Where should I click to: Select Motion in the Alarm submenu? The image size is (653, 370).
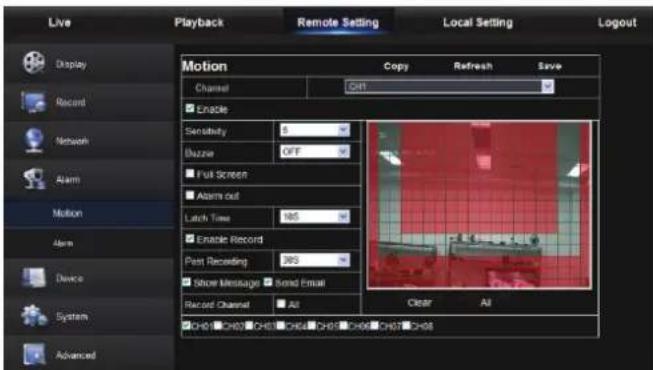(x=67, y=213)
